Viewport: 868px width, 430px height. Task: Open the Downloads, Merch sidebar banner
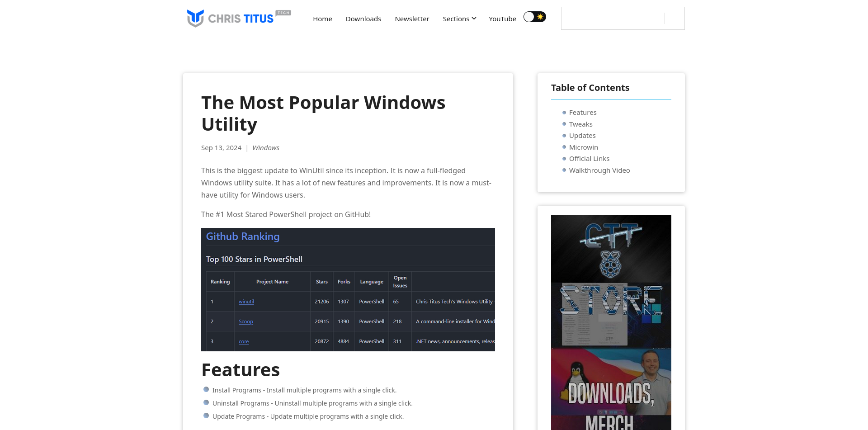(x=611, y=389)
